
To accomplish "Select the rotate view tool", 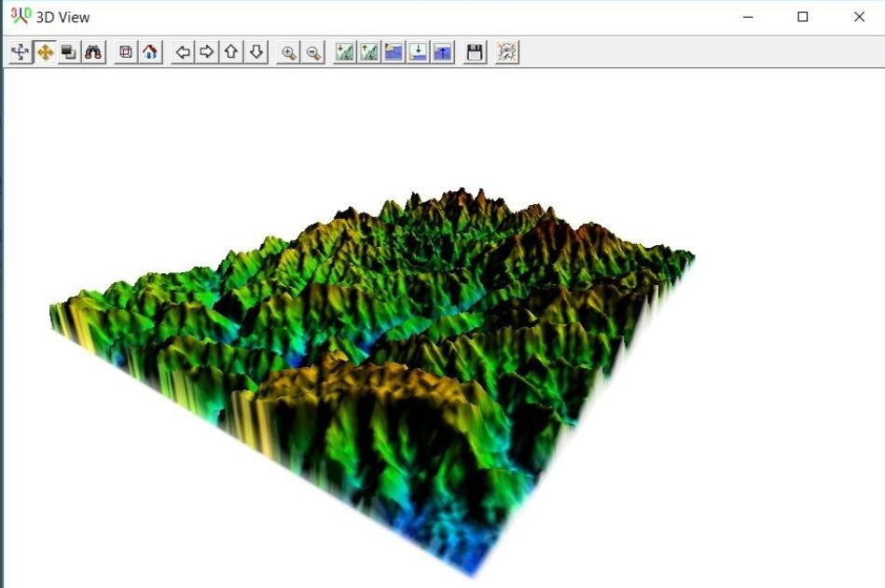I will pos(19,53).
